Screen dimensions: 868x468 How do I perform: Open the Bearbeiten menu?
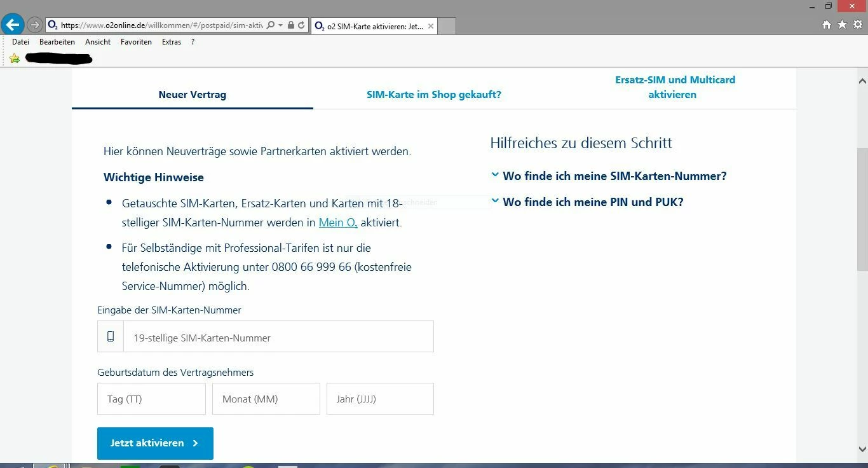click(57, 42)
